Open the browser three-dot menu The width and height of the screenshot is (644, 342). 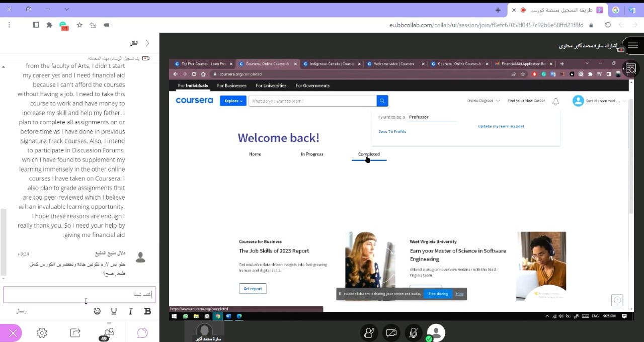click(9, 25)
